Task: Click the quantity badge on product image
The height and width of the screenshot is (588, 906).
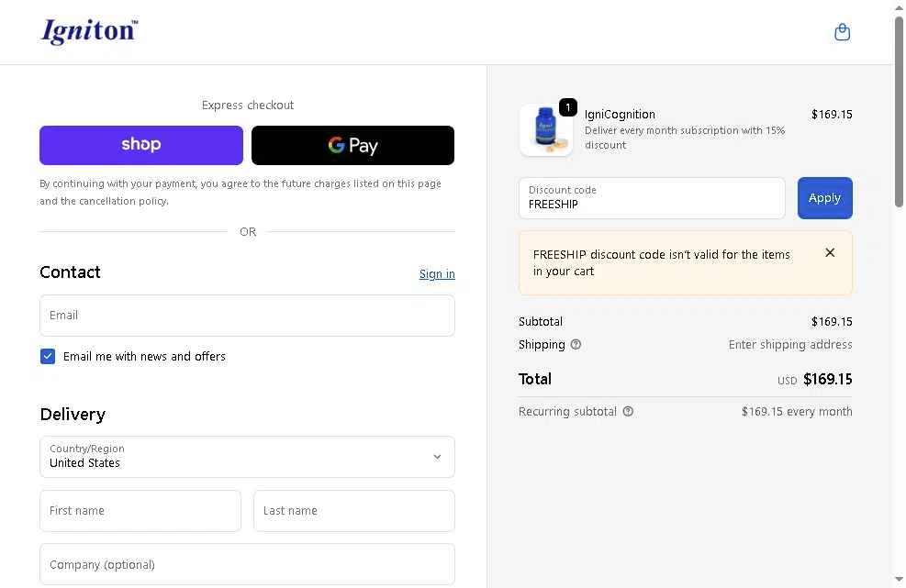Action: point(568,106)
